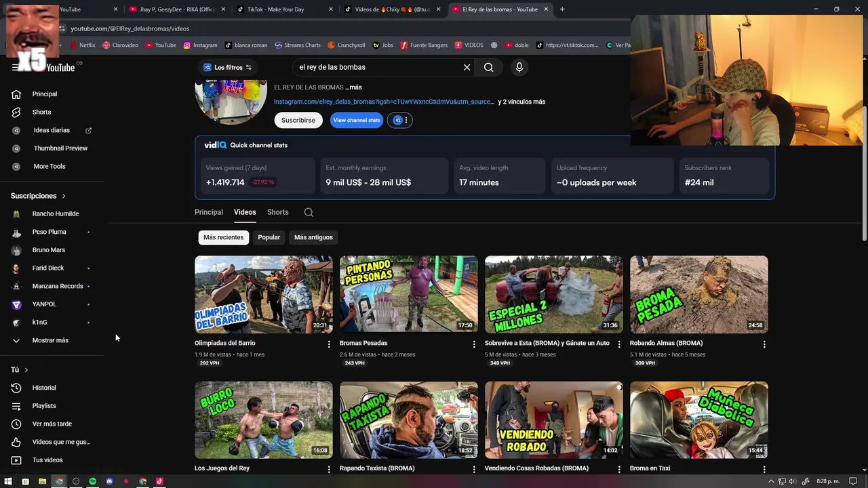Open Streams Charts bookmark
The image size is (868, 488).
click(x=298, y=45)
